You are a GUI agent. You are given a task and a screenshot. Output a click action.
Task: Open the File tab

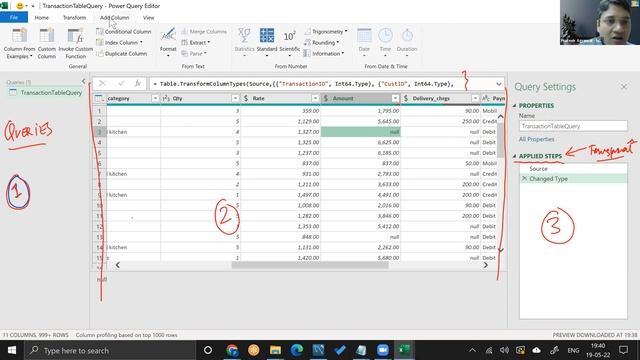click(x=14, y=18)
